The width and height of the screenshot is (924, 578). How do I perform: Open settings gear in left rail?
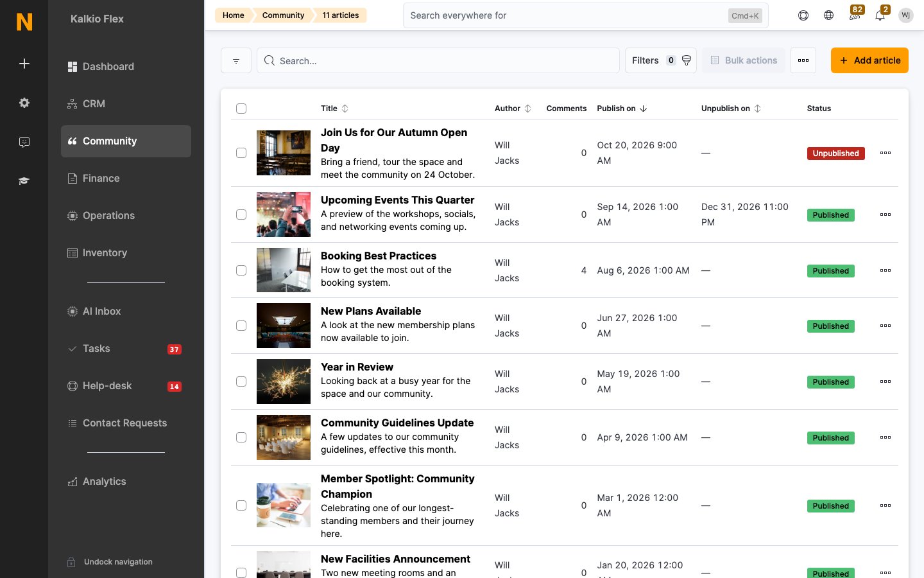pyautogui.click(x=24, y=103)
